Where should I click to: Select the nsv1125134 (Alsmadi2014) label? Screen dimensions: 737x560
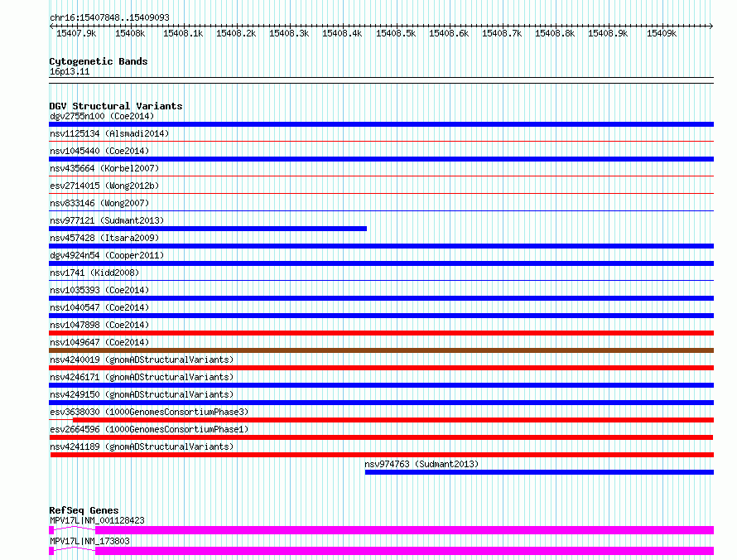(109, 133)
